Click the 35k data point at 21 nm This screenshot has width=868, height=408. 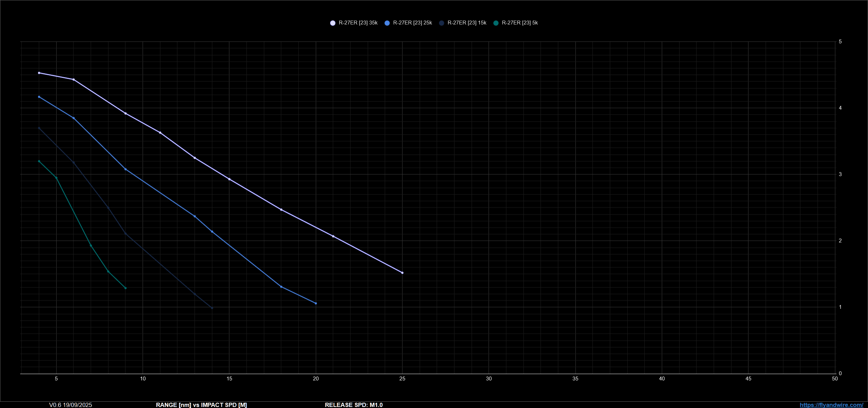333,236
